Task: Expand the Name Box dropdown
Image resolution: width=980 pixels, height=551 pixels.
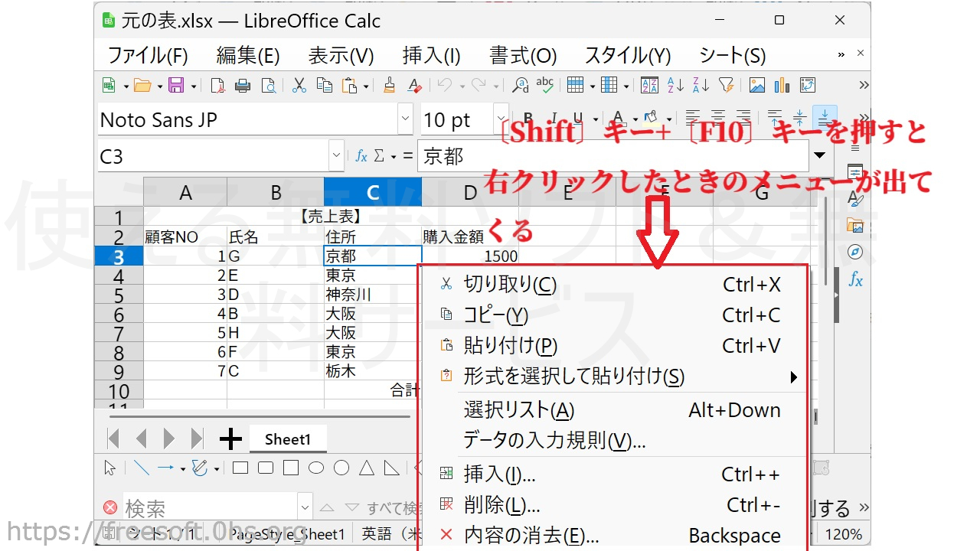Action: click(x=335, y=156)
